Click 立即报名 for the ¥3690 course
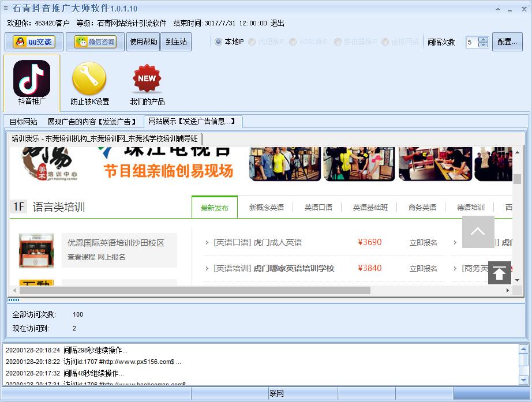Viewport: 532px width, 402px height. click(x=423, y=243)
